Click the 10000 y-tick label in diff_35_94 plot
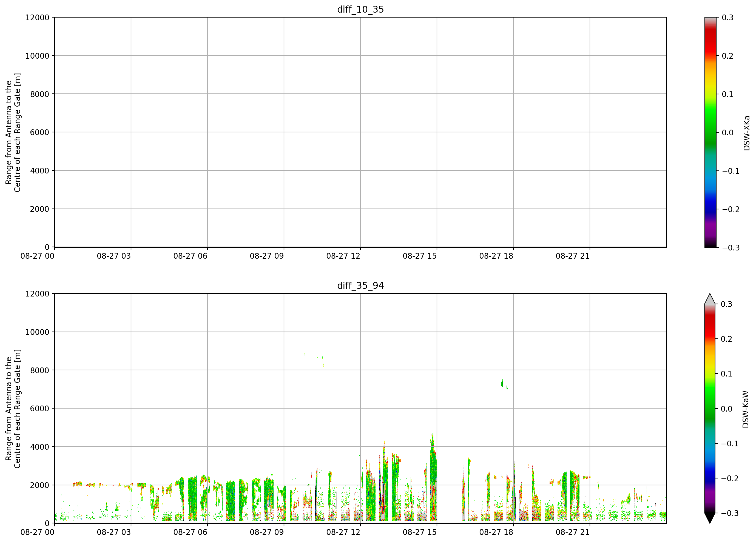 point(37,332)
